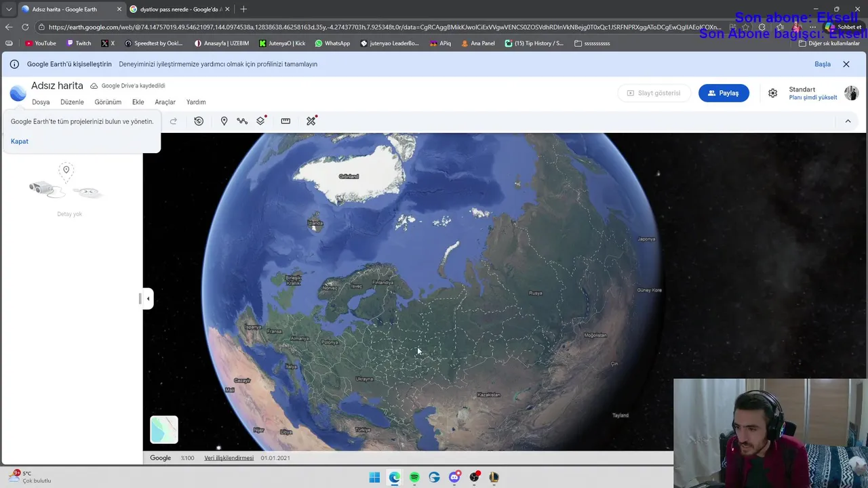Open the WhatsApp bookmark
The width and height of the screenshot is (868, 488).
pyautogui.click(x=332, y=43)
